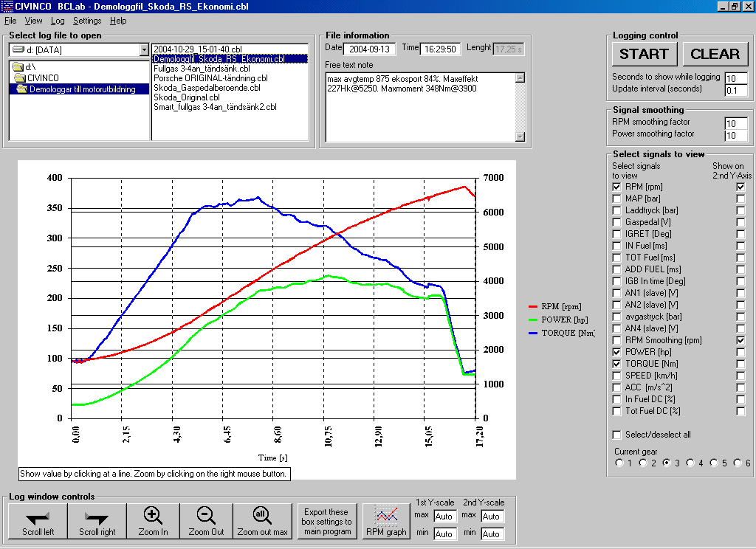Select current gear 6 radio button
This screenshot has height=549, width=756.
coord(738,463)
